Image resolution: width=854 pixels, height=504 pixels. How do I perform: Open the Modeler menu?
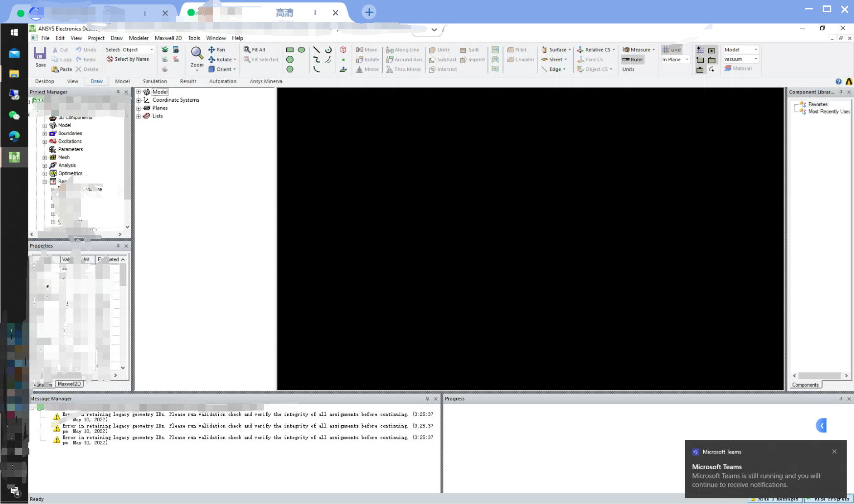pos(138,38)
